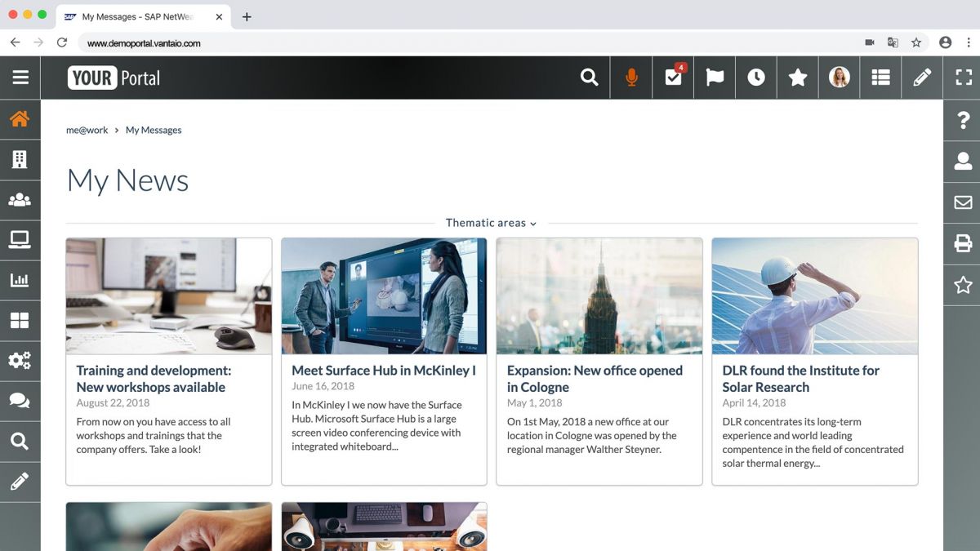Click the YOUR Portal logo
Screen dimensions: 980x551
pos(114,78)
